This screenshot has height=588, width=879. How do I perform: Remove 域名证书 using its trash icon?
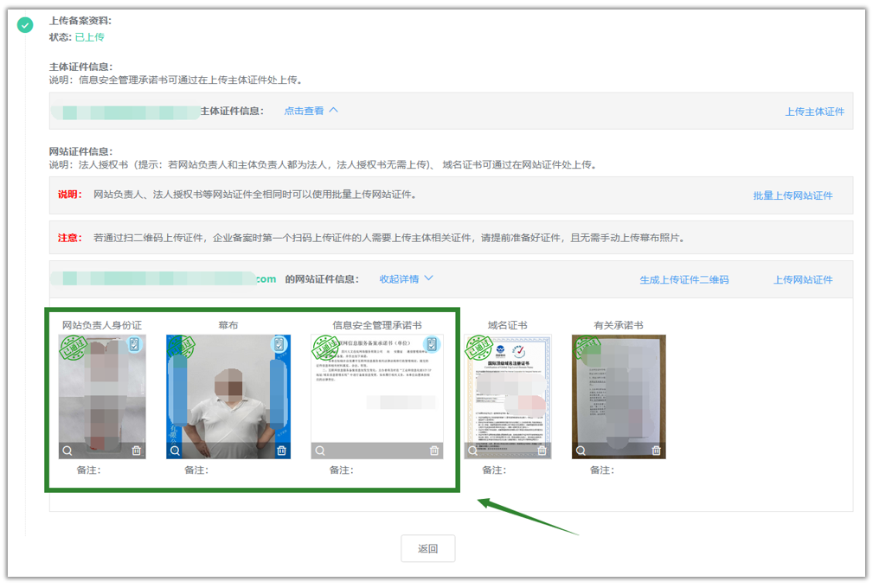[542, 450]
